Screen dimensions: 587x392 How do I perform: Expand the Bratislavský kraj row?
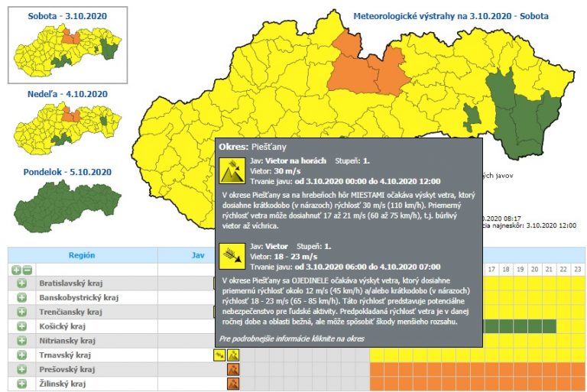[21, 283]
